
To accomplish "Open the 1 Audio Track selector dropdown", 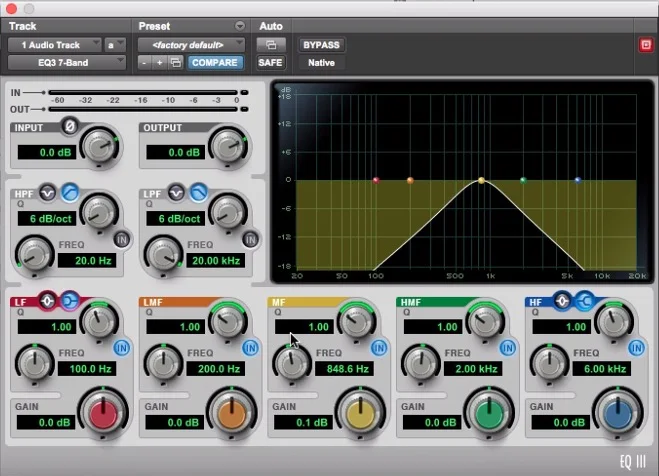I will pos(55,45).
